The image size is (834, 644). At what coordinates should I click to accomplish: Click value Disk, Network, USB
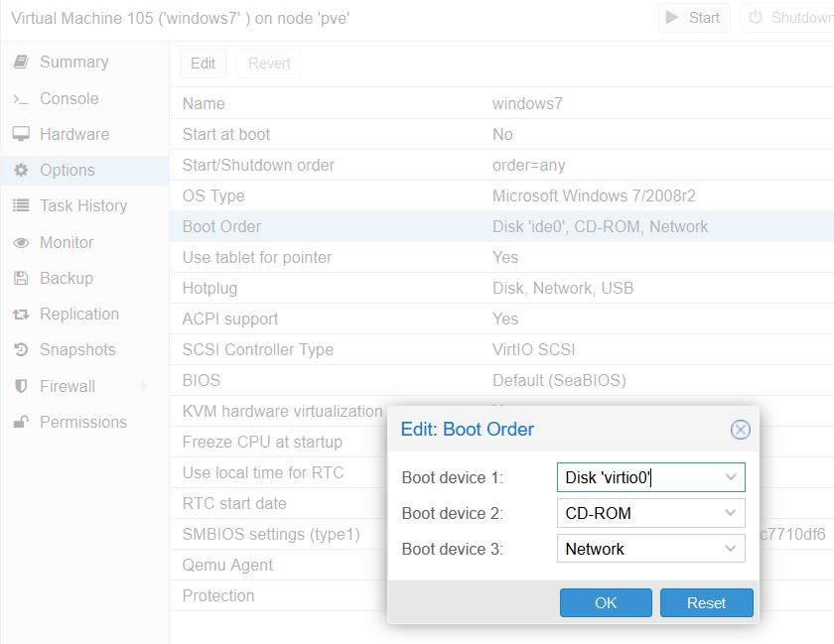(x=563, y=288)
